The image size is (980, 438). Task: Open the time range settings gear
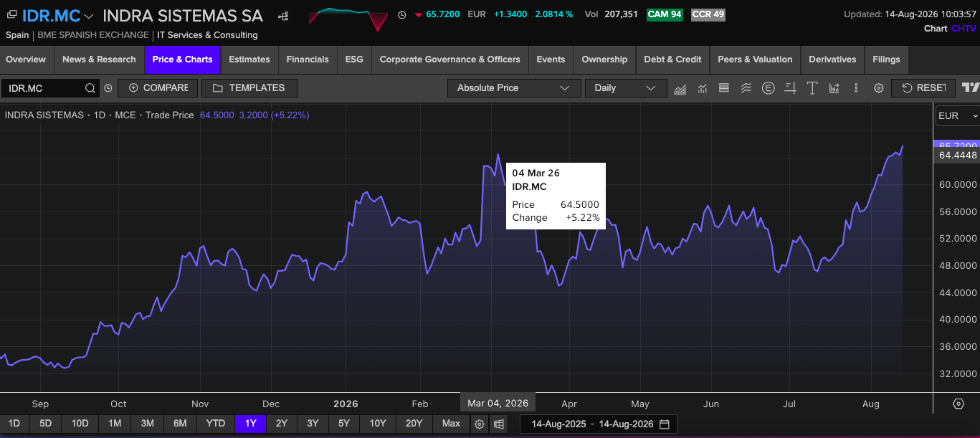tap(480, 424)
